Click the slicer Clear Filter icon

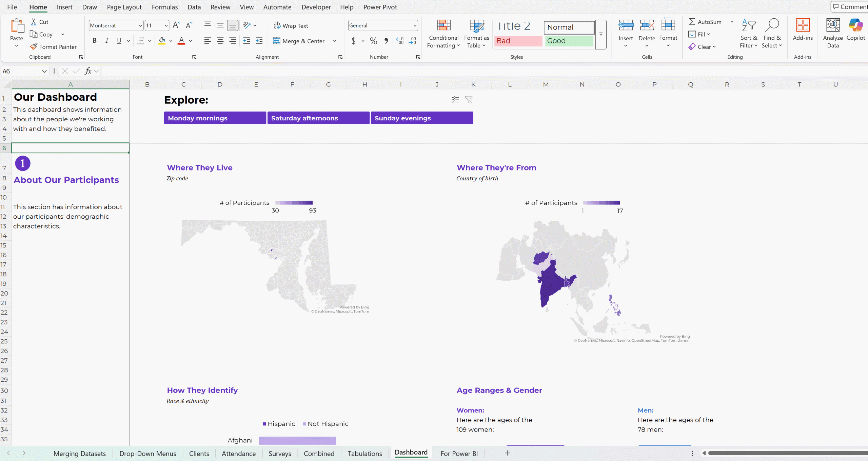tap(469, 100)
